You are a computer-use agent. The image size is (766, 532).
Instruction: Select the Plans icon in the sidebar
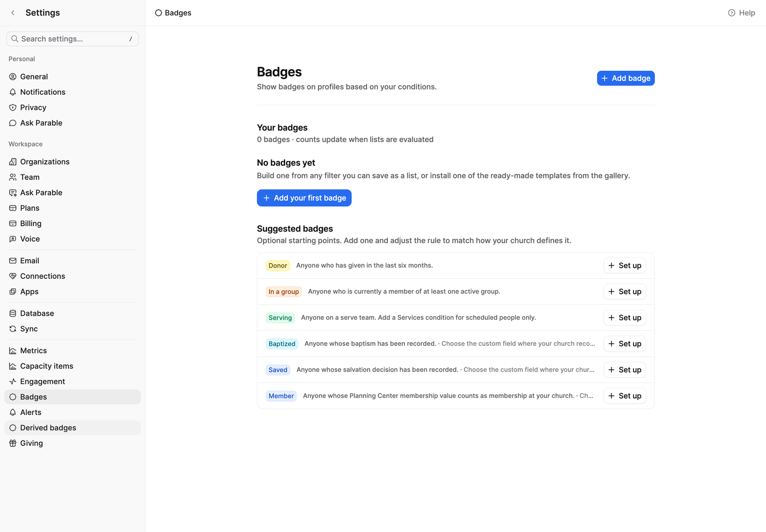[x=13, y=208]
